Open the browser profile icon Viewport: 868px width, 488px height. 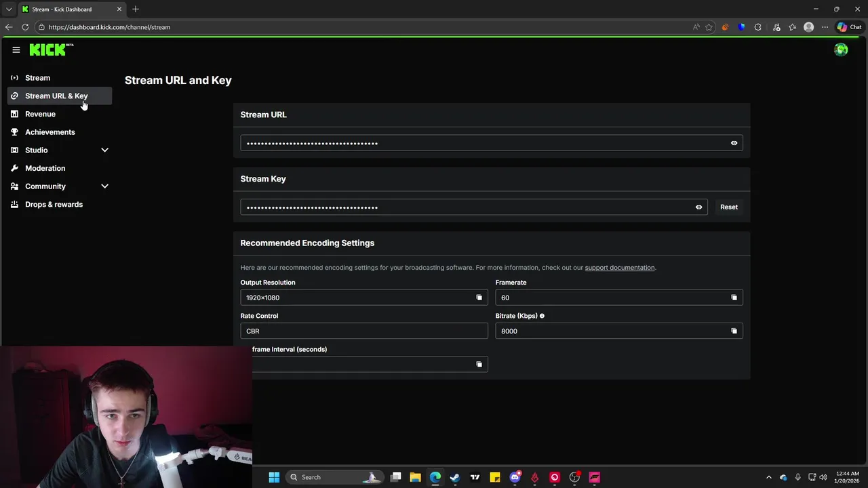point(808,27)
